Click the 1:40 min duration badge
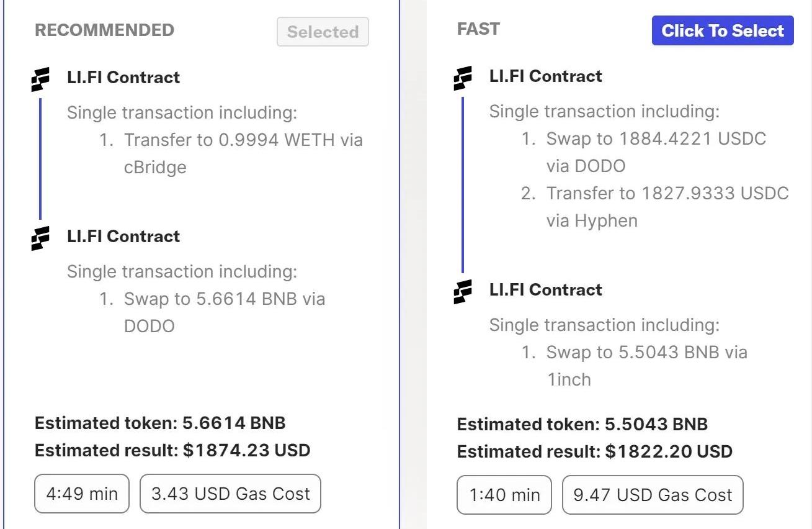 pos(504,495)
